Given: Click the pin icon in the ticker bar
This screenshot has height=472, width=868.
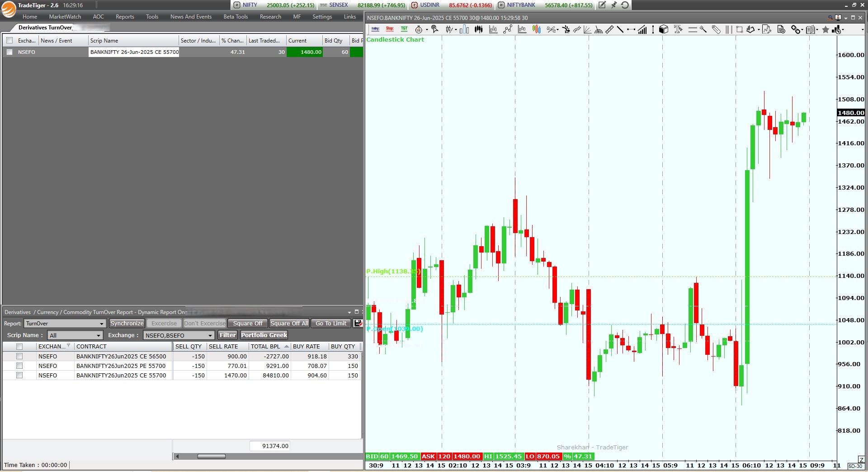Looking at the screenshot, I should coord(613,5).
